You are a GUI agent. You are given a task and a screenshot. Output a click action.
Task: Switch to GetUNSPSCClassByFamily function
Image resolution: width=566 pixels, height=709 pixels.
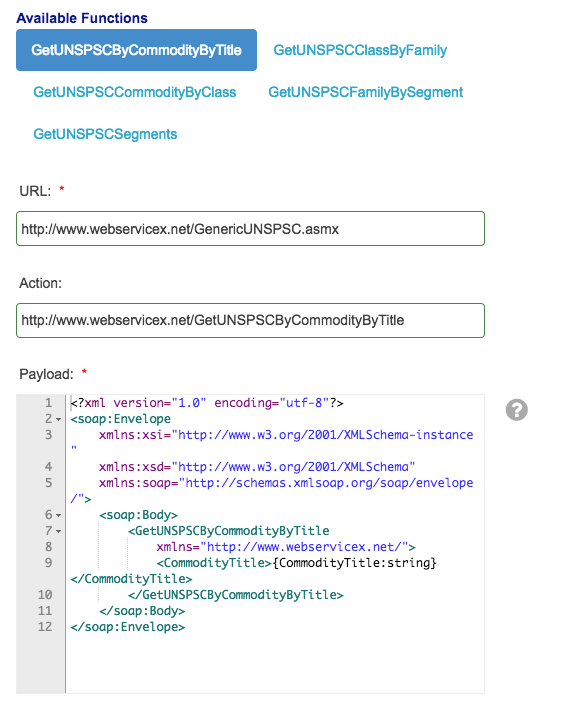(x=360, y=50)
